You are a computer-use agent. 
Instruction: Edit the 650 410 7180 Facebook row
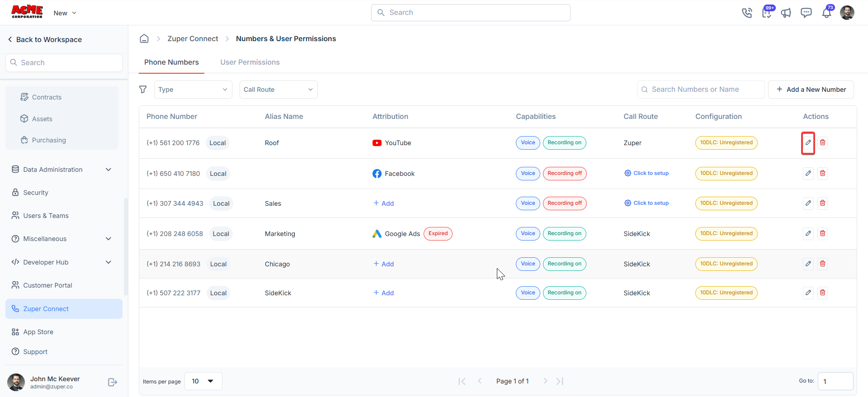point(808,174)
